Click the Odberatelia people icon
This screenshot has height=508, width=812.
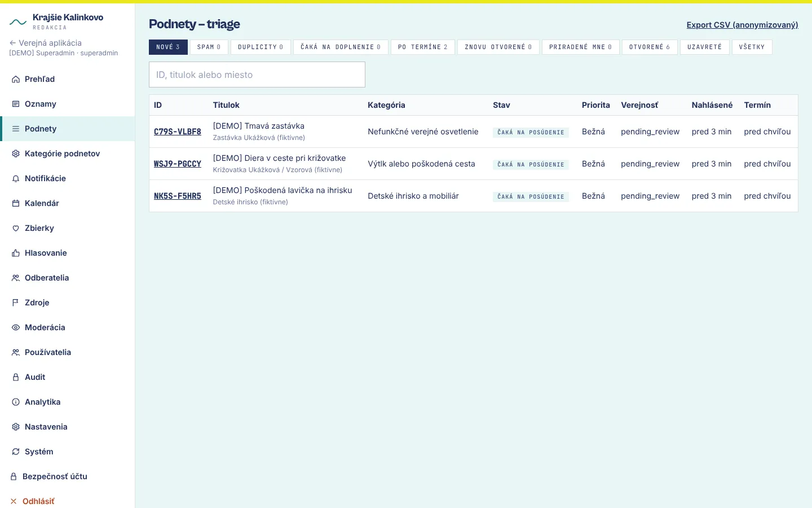16,278
